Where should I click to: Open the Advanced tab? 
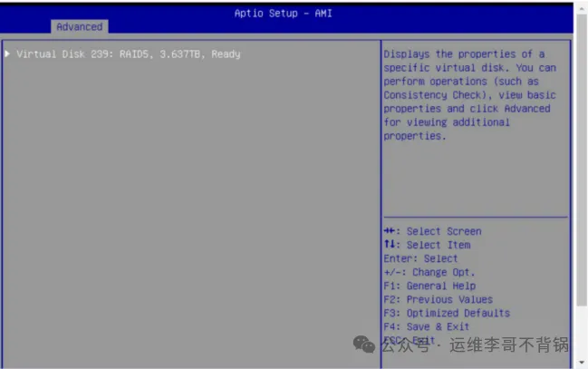click(x=80, y=26)
